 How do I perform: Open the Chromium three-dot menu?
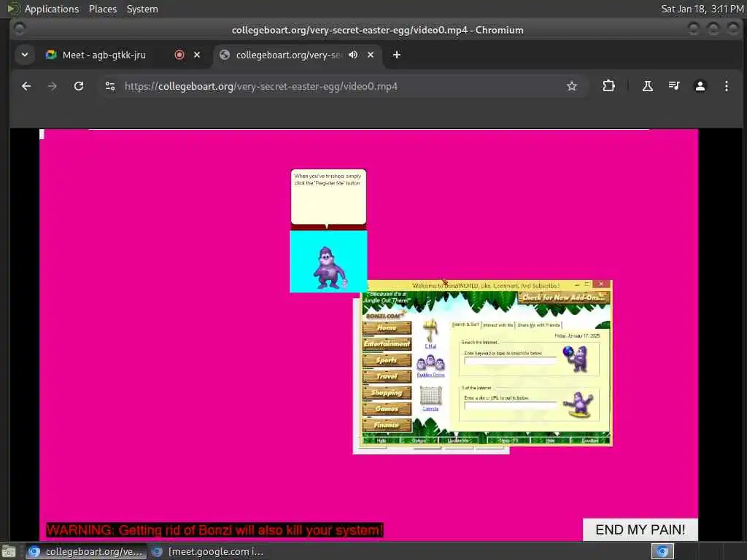pos(726,86)
